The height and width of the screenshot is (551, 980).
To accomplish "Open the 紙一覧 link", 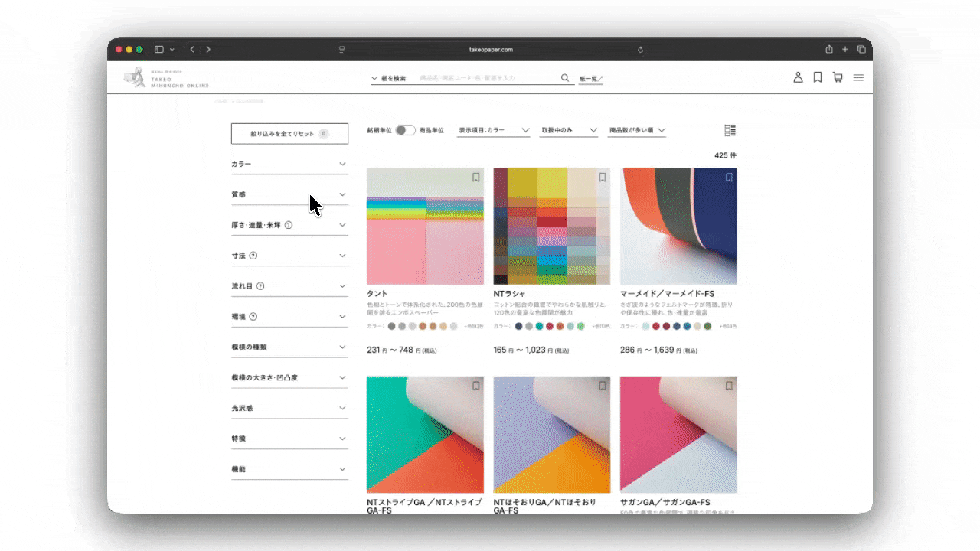I will [591, 79].
